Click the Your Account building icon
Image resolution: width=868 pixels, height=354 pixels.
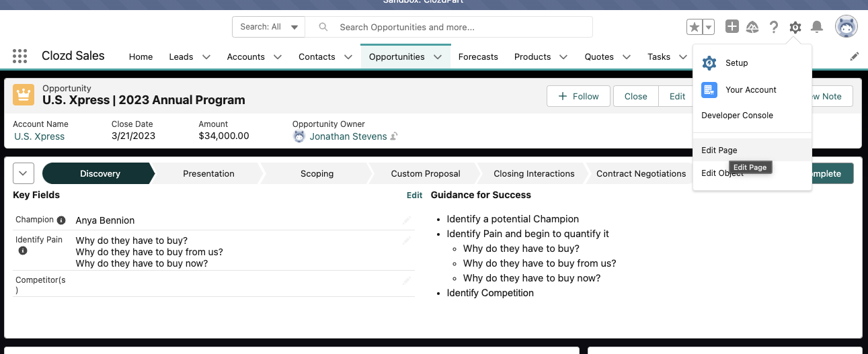tap(709, 90)
